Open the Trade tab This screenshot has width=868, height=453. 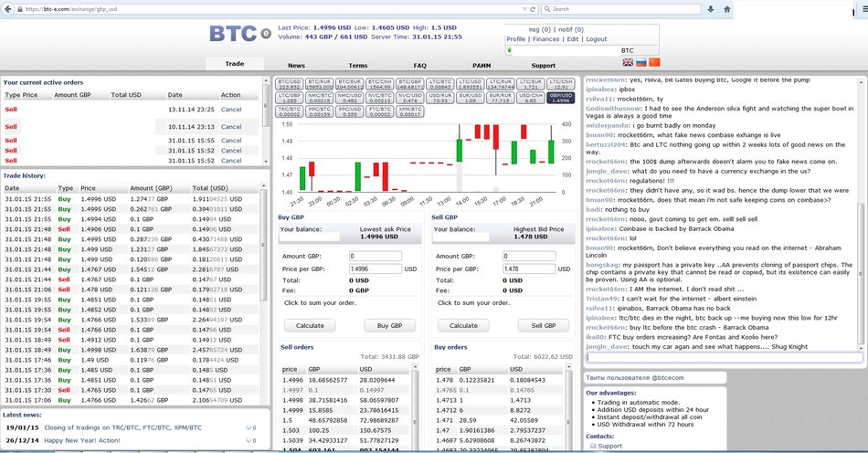click(x=235, y=64)
